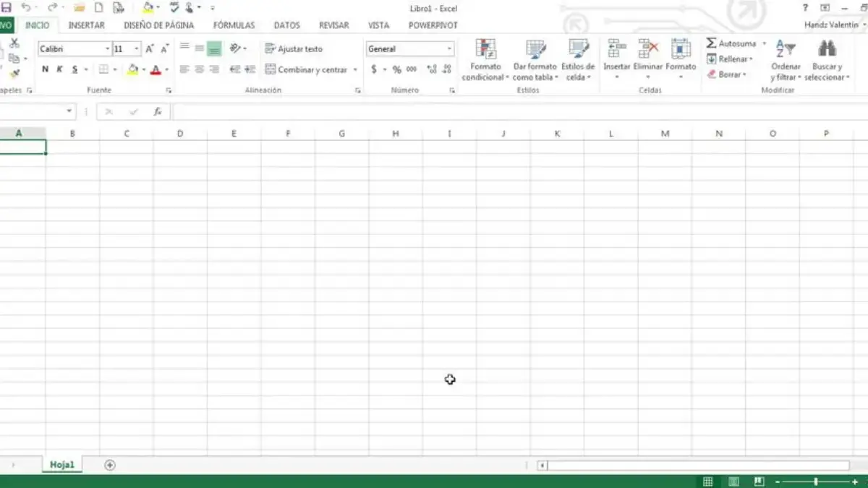Apply percent style to the cell
Viewport: 868px width, 488px height.
[396, 69]
